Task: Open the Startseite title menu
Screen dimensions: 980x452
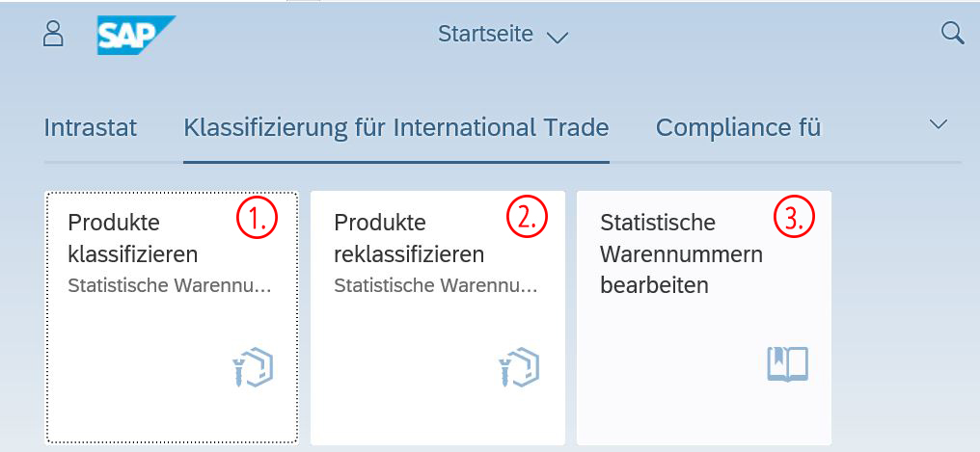Action: point(485,35)
